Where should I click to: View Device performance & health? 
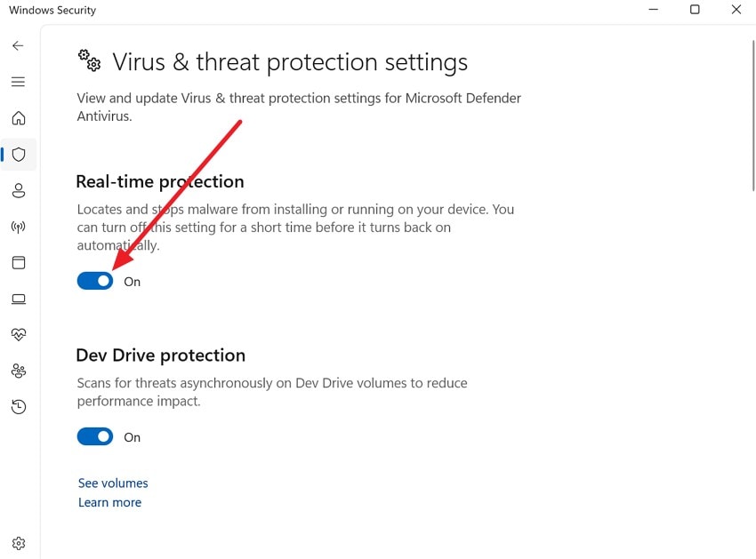[x=18, y=334]
